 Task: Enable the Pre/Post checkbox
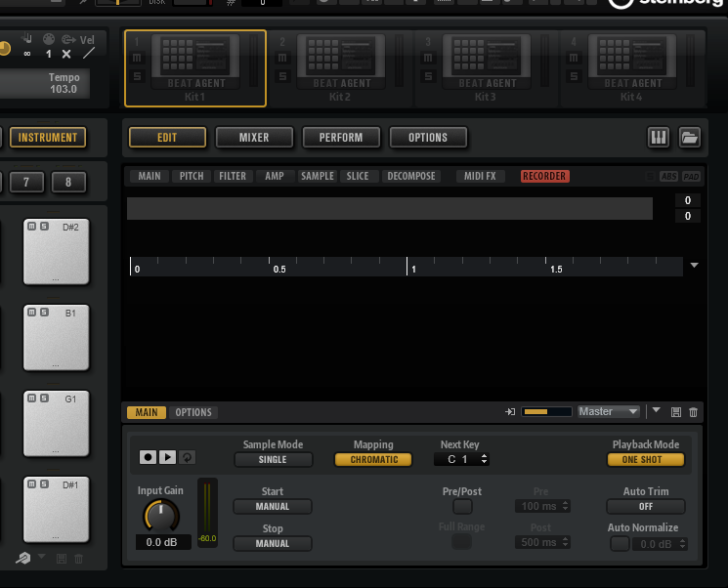[462, 507]
